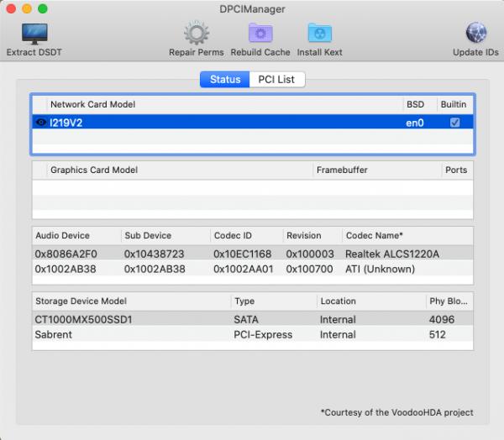The width and height of the screenshot is (504, 440).
Task: Select the CT1000MX500SSD1 storage row
Action: 252,319
